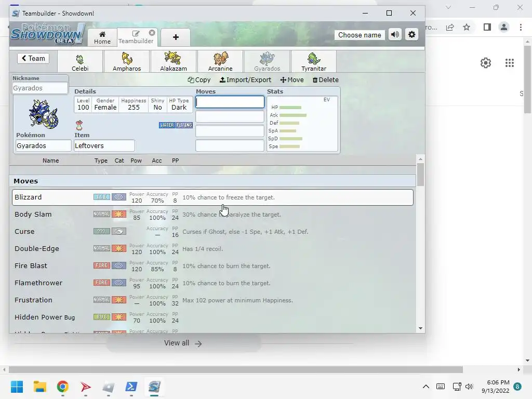
Task: Click Body Slam's physical category icon
Action: coord(119,214)
